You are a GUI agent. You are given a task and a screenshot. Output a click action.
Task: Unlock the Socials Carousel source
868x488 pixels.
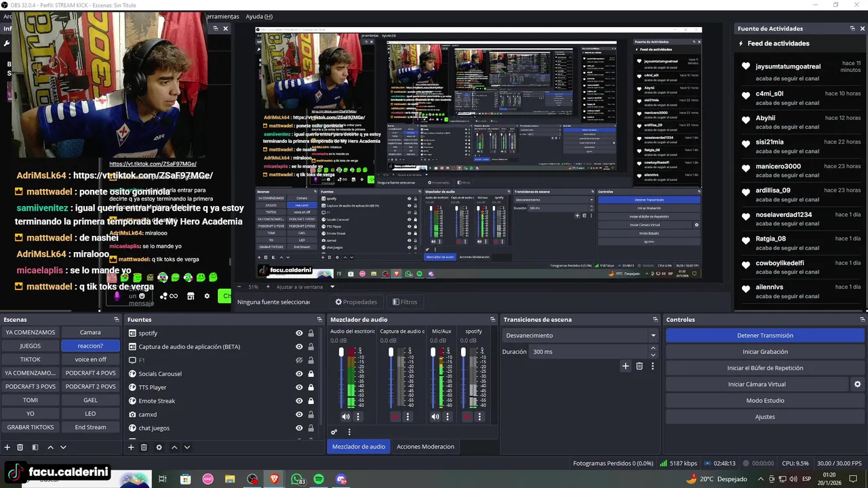pyautogui.click(x=311, y=373)
